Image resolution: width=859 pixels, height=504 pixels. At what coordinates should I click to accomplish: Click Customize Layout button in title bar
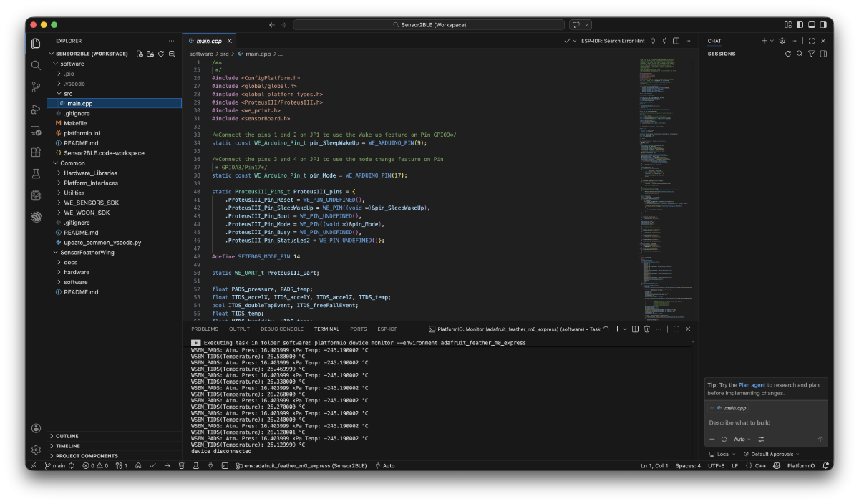788,24
